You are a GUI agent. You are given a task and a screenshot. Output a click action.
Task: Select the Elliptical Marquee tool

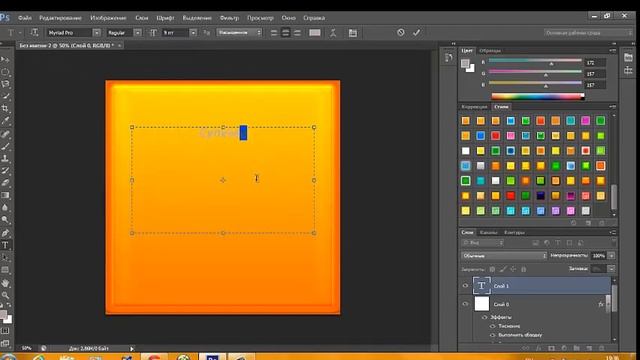click(x=5, y=72)
